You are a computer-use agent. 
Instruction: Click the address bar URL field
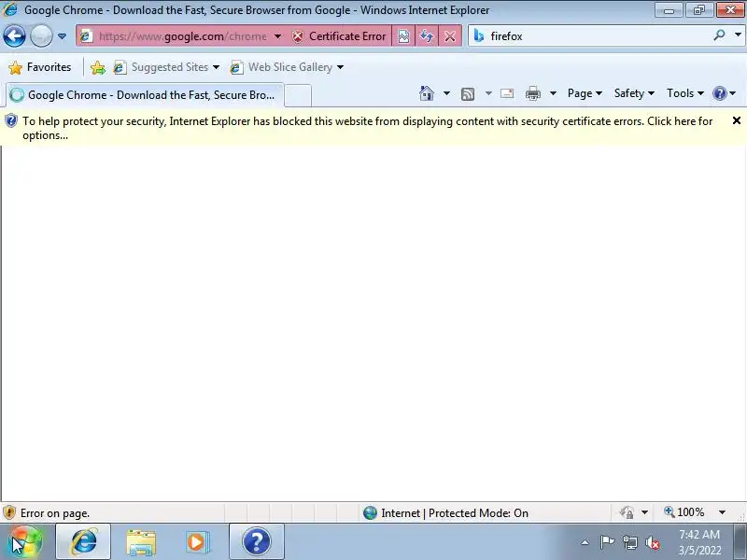click(182, 36)
